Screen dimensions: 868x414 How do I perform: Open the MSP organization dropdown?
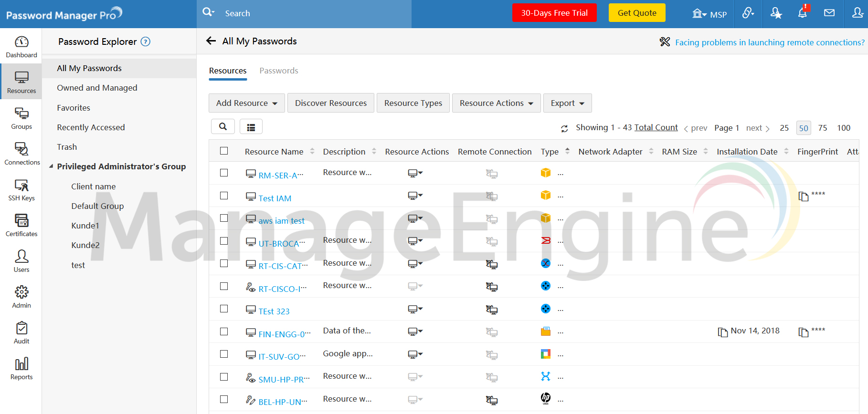pyautogui.click(x=709, y=14)
